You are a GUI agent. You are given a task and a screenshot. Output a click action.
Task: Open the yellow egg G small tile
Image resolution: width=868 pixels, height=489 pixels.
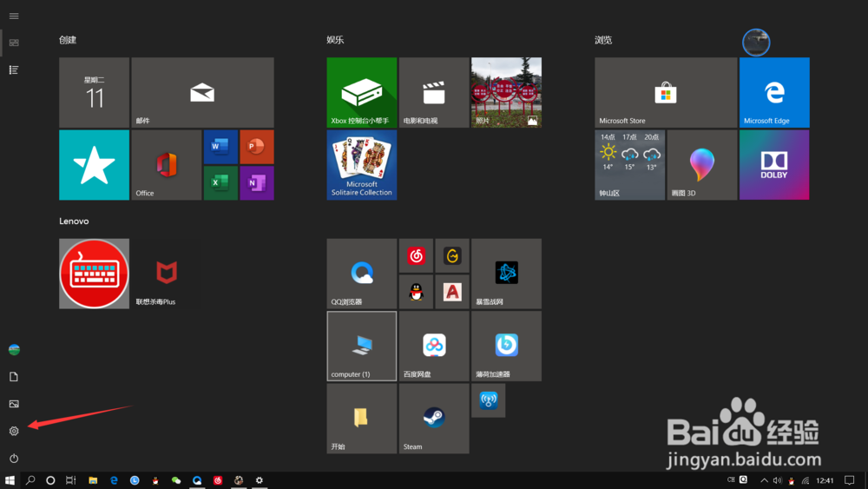click(452, 255)
